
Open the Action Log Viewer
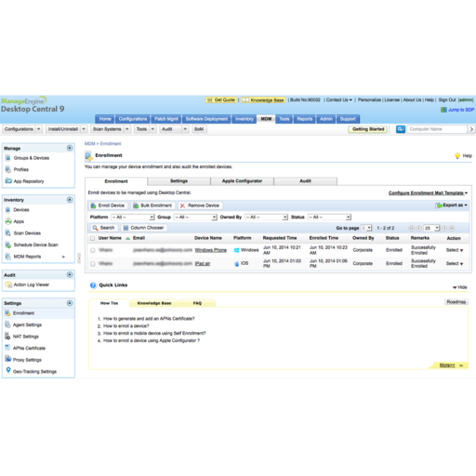(31, 284)
